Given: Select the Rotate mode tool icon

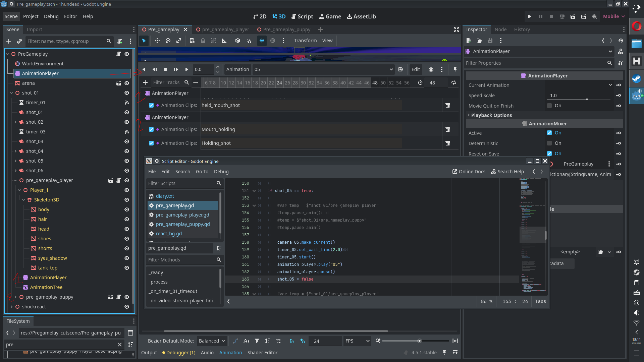Looking at the screenshot, I should [168, 41].
